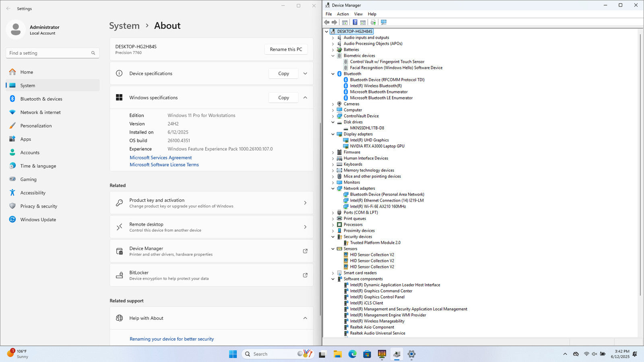Expand Audio inputs and outputs node
This screenshot has width=644, height=362.
[333, 38]
